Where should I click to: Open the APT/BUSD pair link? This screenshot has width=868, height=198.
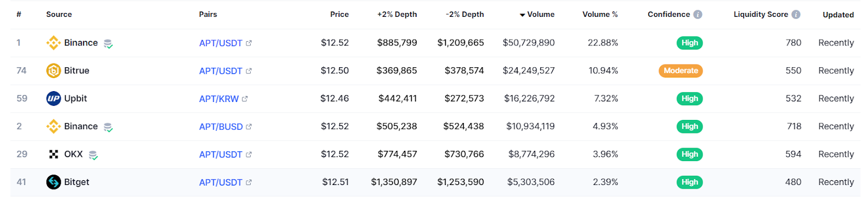point(221,126)
